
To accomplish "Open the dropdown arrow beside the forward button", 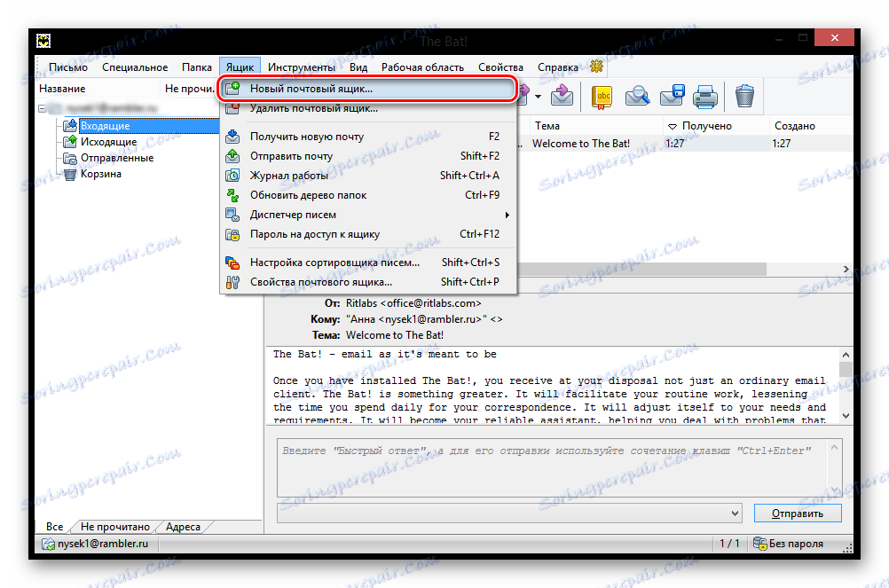I will (x=538, y=97).
